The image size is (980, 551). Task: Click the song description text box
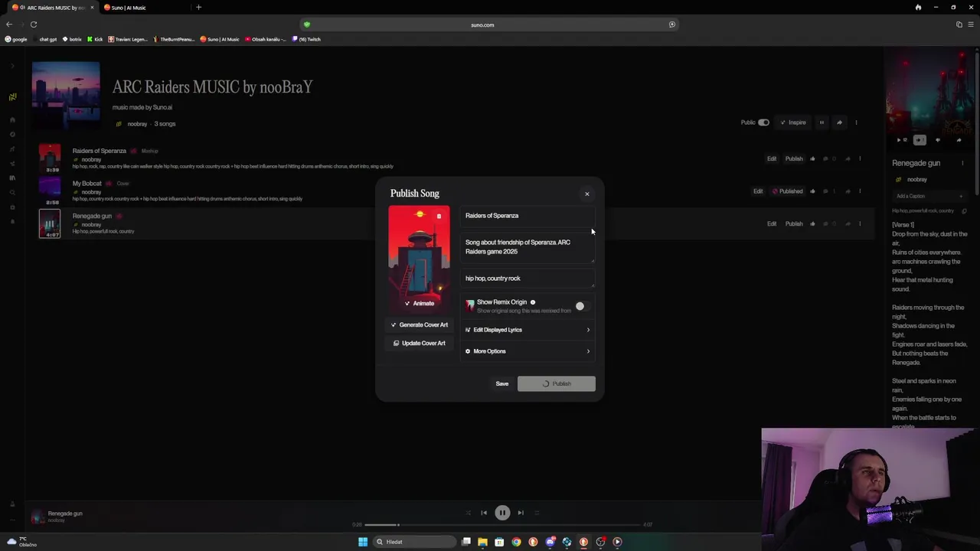pyautogui.click(x=528, y=248)
